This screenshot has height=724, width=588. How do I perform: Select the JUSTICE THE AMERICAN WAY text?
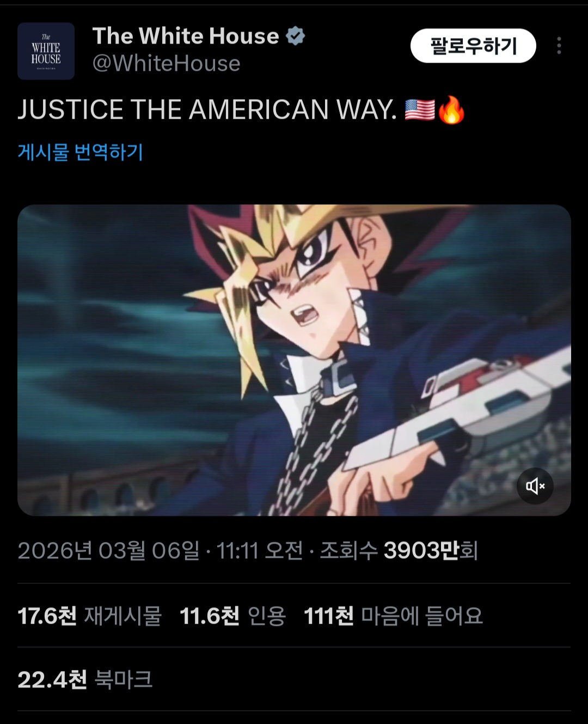(x=207, y=110)
